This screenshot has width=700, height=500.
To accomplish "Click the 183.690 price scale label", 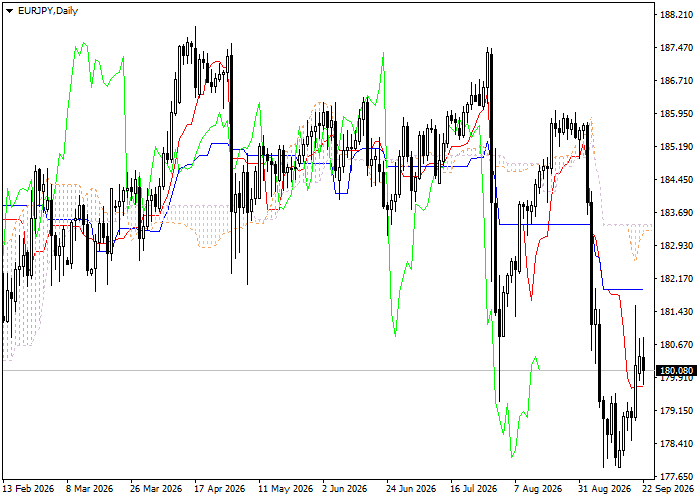I will point(676,213).
